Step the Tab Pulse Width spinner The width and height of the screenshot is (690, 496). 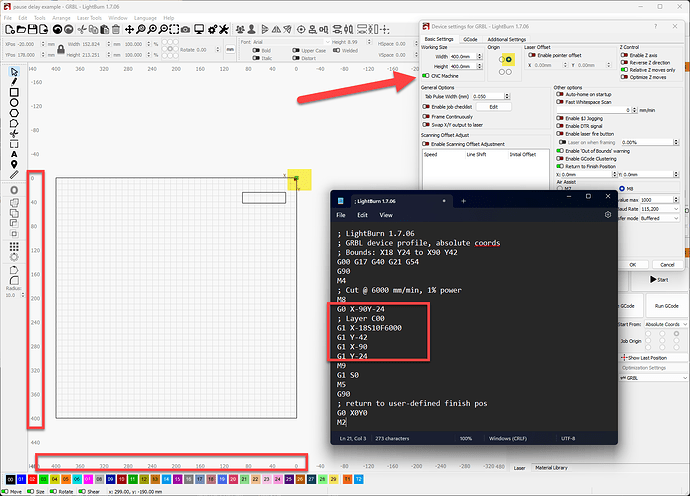pos(507,96)
